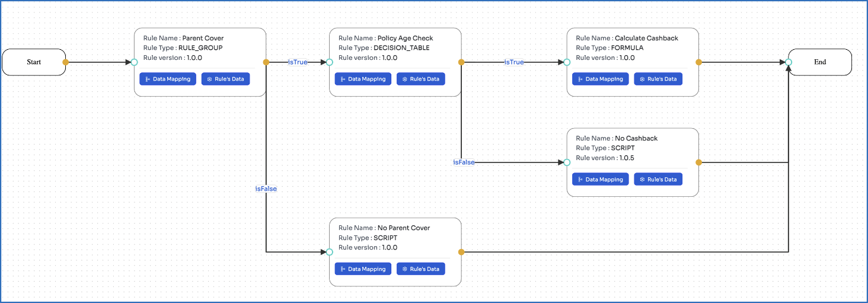The image size is (868, 303).
Task: Open Data Mapping on No Cashback node
Action: 600,179
